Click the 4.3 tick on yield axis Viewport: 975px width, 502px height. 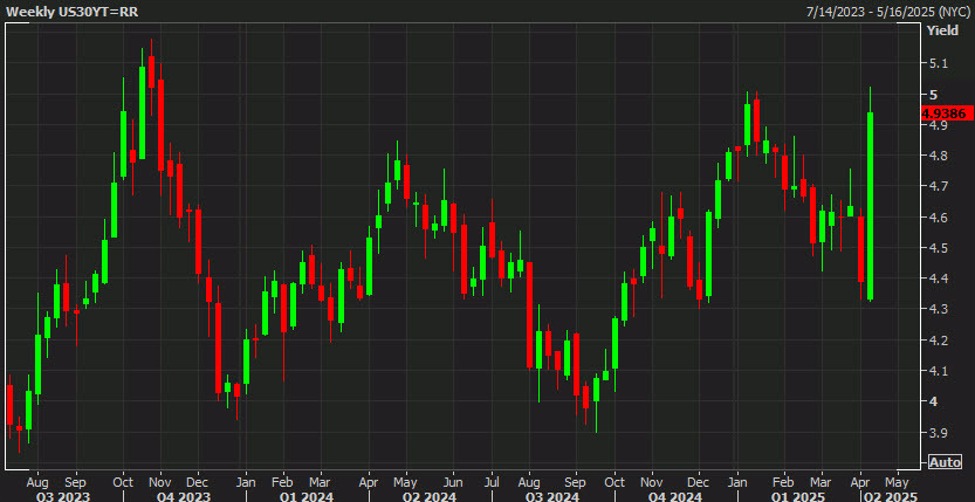click(x=938, y=309)
